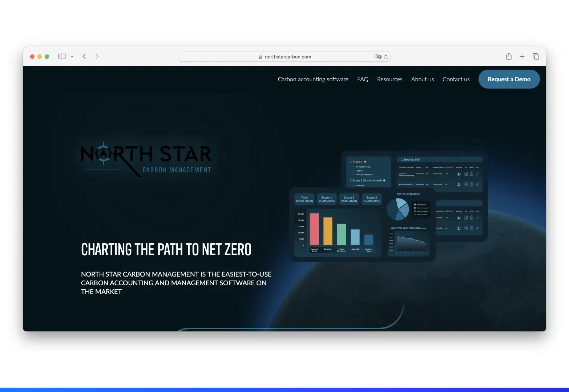
Task: Go to Contact us
Action: tap(456, 79)
